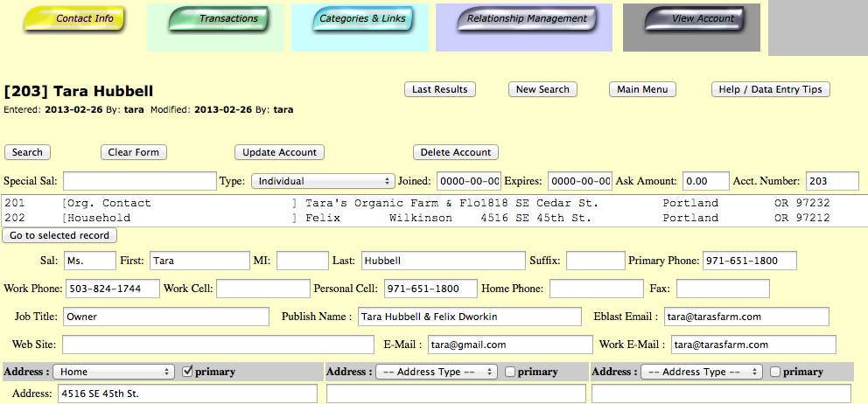
Task: Open the Type dropdown showing Individual
Action: click(322, 181)
